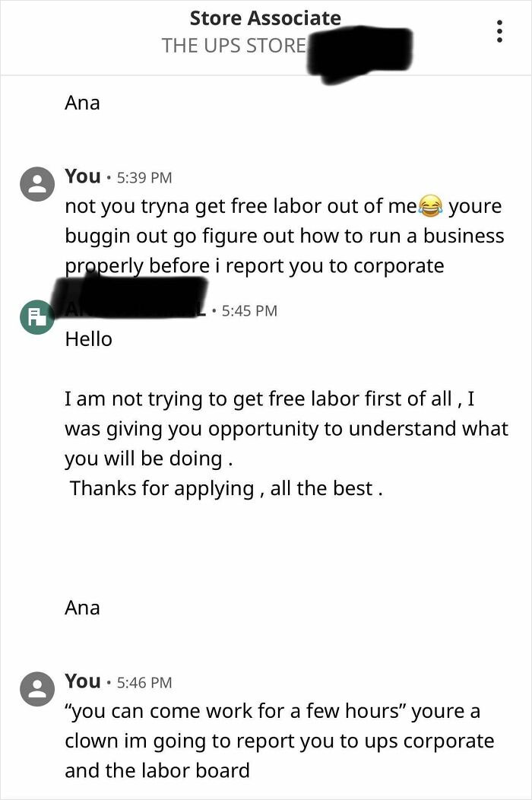The height and width of the screenshot is (800, 532).
Task: Click the Ana signature above the first message
Action: [x=82, y=102]
